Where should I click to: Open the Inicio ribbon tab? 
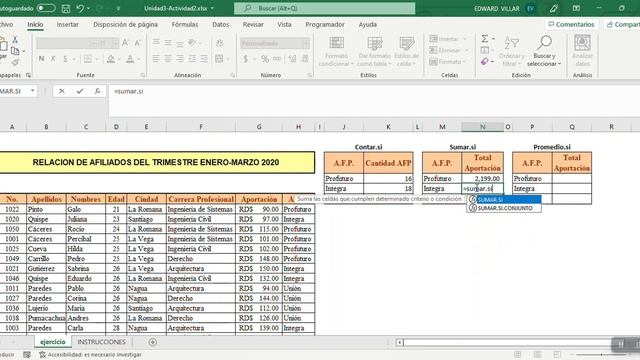pyautogui.click(x=35, y=24)
